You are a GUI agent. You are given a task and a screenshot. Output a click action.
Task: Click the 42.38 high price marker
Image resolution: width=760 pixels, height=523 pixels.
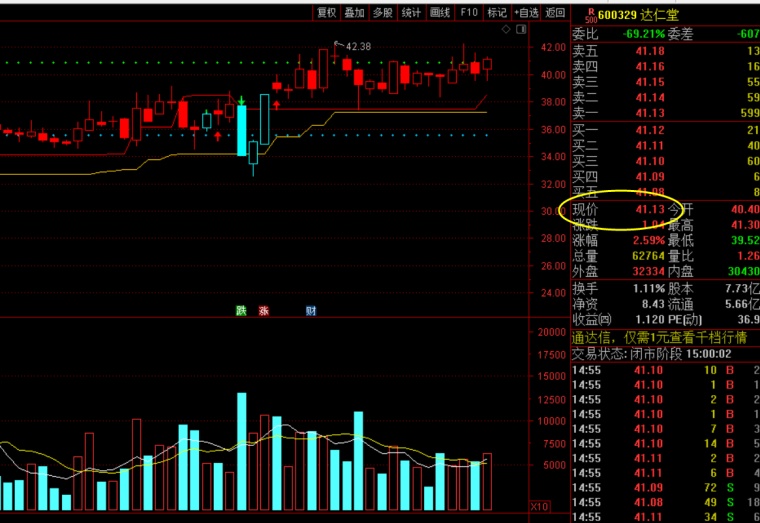click(x=357, y=46)
